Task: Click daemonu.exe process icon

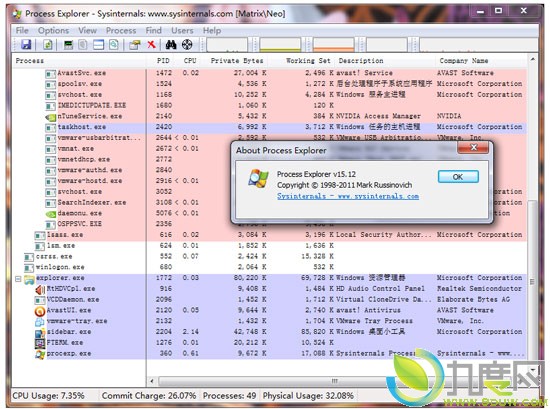Action: pyautogui.click(x=51, y=214)
